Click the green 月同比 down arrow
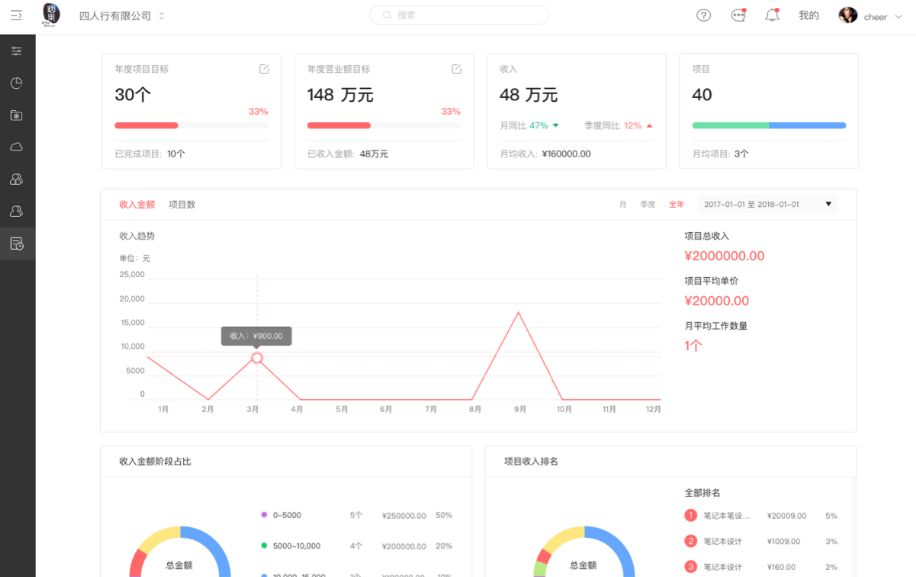916x577 pixels. tap(556, 126)
